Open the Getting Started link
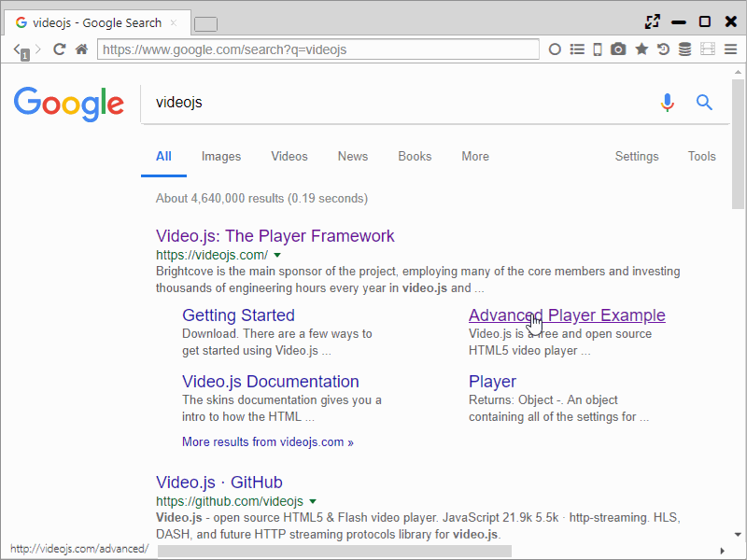 coord(238,315)
